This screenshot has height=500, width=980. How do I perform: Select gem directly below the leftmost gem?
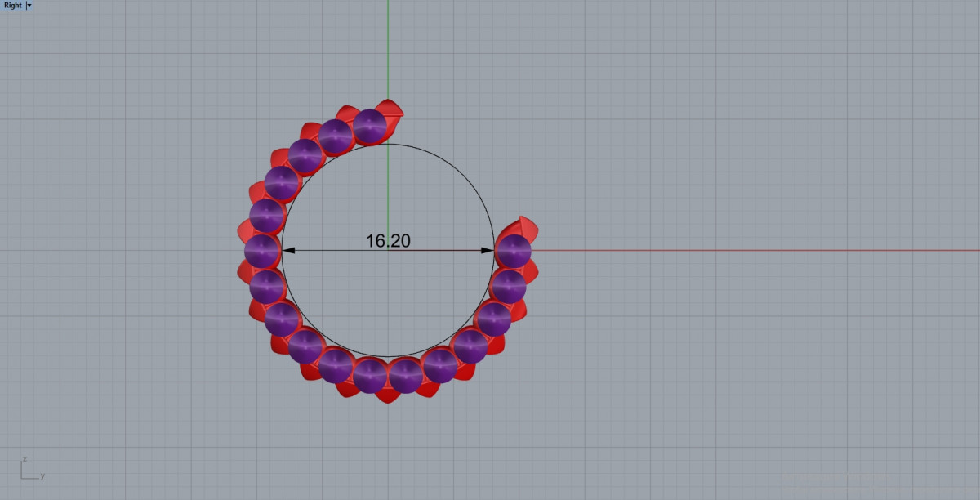pyautogui.click(x=266, y=286)
